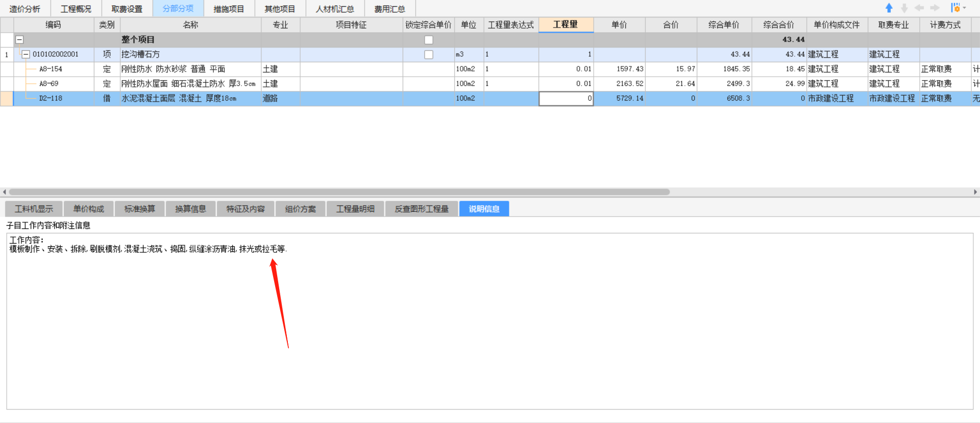Image resolution: width=980 pixels, height=423 pixels.
Task: Switch to the 造价分析 tab
Action: tap(25, 9)
